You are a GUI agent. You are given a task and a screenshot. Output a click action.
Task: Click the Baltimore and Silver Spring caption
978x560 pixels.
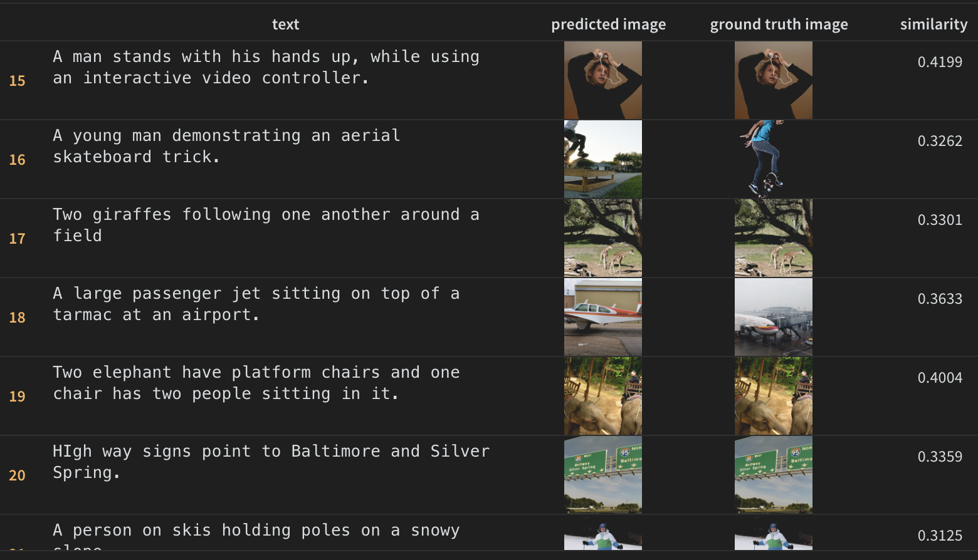[271, 462]
